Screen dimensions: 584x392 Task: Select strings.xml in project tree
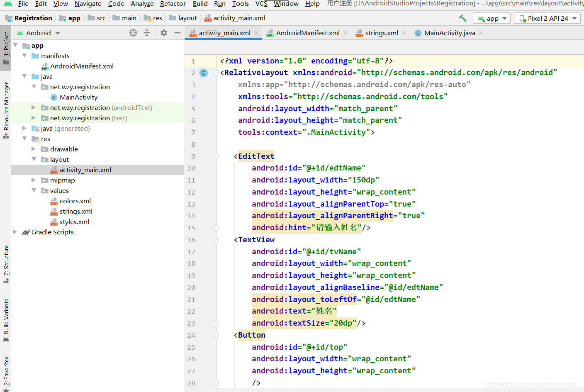pos(71,211)
